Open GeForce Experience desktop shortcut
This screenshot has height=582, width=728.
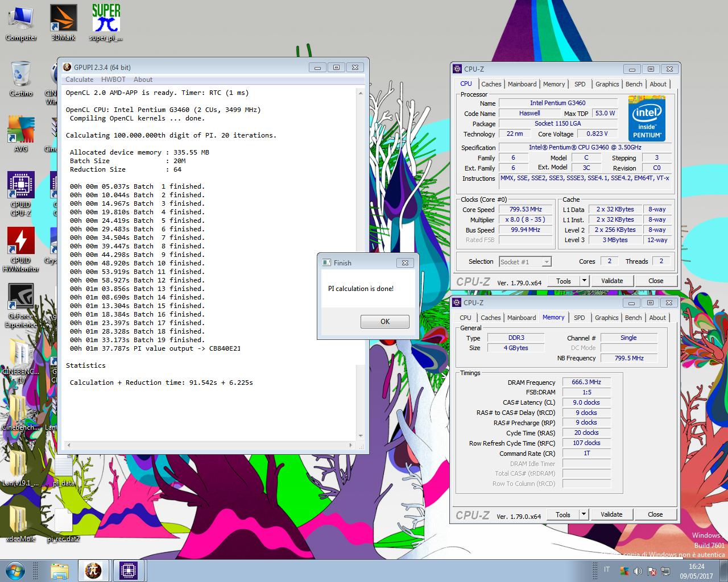(21, 305)
